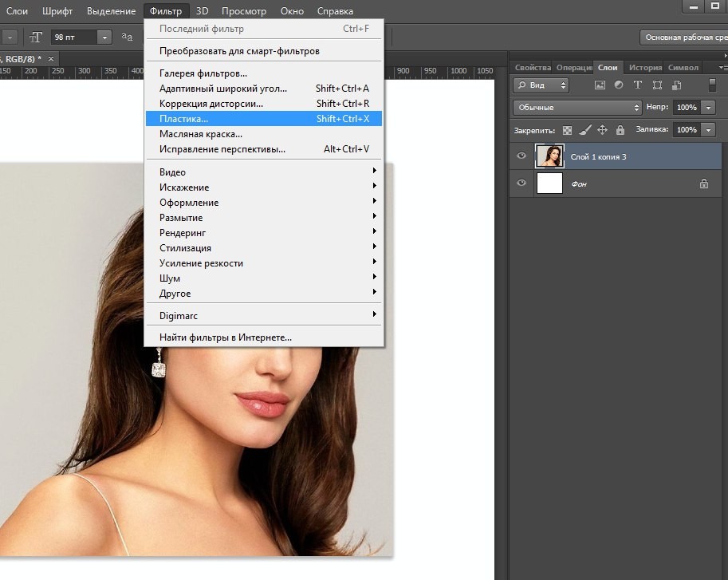Open Галерея фильтров menu item
Viewport: 728px width, 580px height.
(264, 73)
